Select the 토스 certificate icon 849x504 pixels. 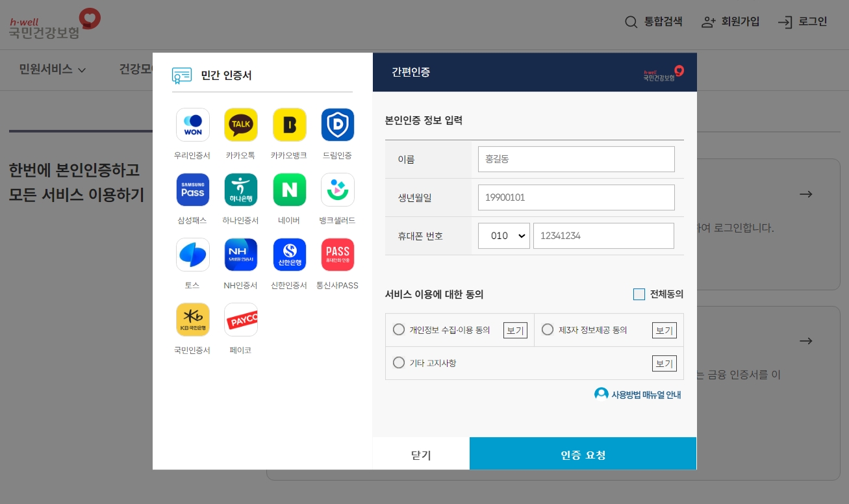[x=193, y=255]
